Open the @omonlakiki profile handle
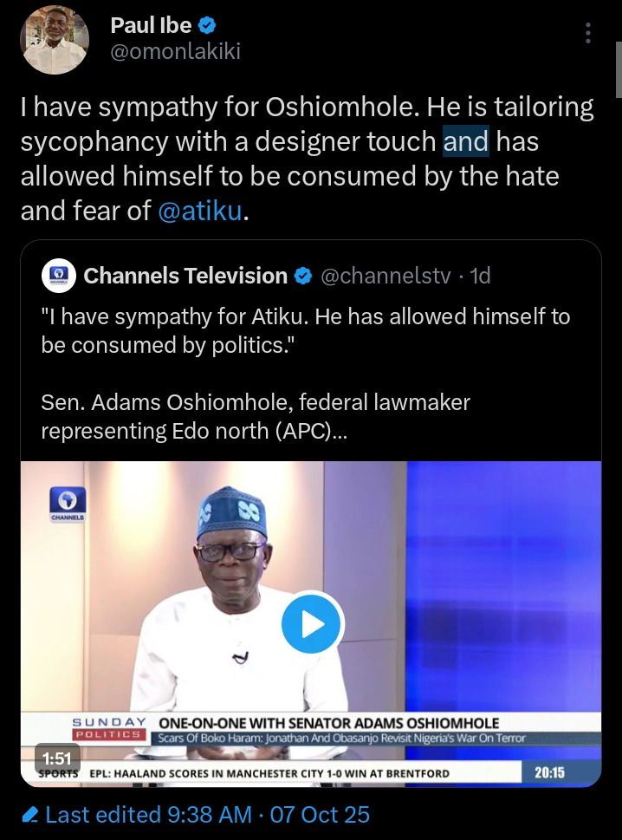The image size is (622, 840). pyautogui.click(x=175, y=52)
